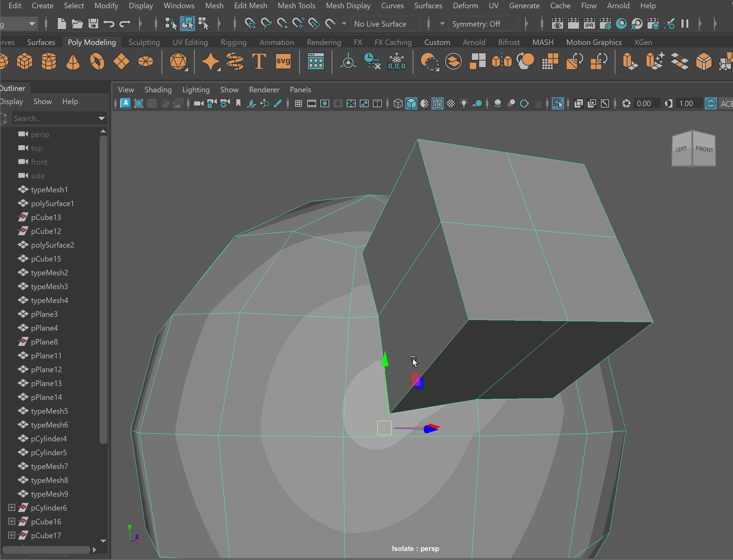Click the green Y-axis move manipulator arrow
The height and width of the screenshot is (560, 733).
(x=385, y=360)
